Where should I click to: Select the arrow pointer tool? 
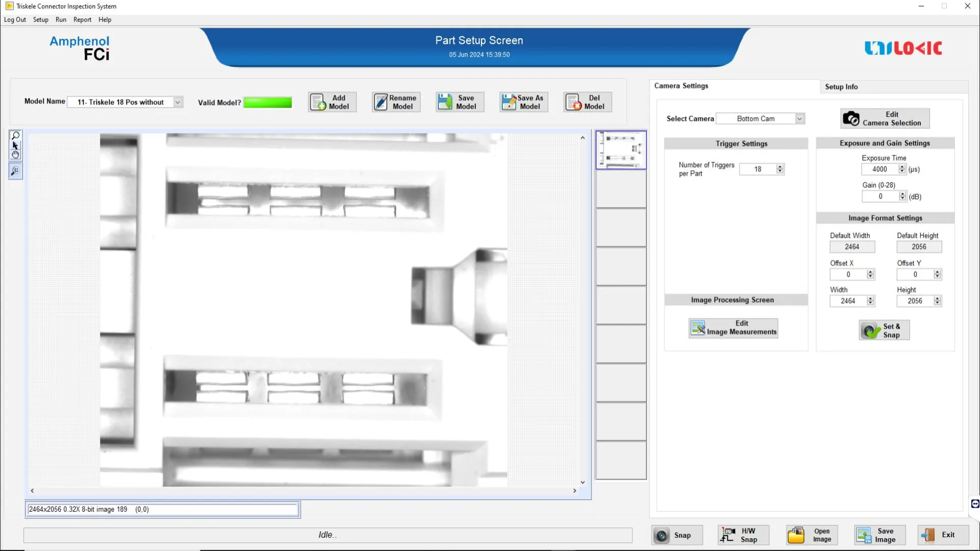(15, 145)
